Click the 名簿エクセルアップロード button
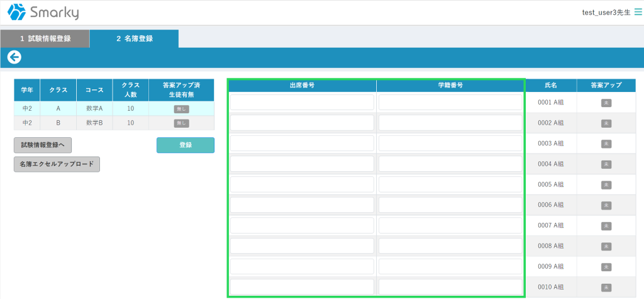The width and height of the screenshot is (644, 299). click(57, 164)
